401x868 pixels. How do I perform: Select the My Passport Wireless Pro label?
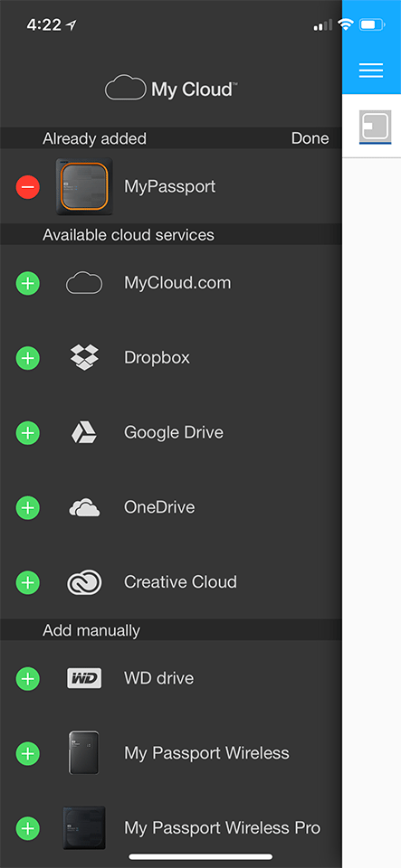(222, 828)
